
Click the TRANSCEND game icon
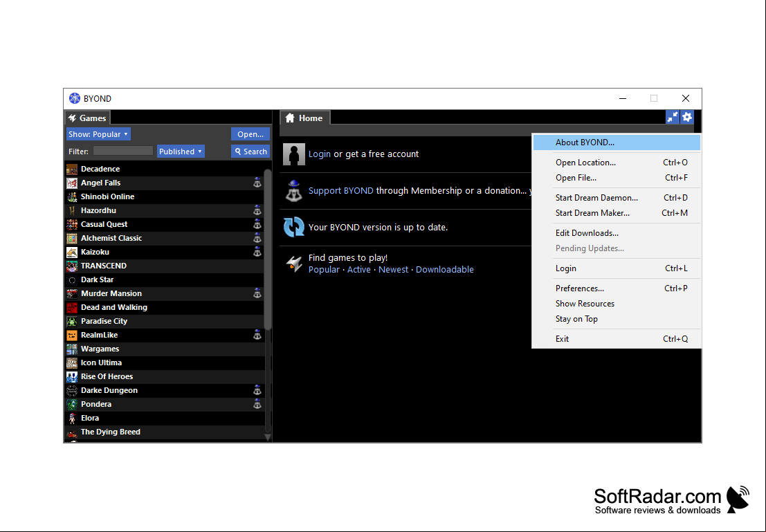72,266
